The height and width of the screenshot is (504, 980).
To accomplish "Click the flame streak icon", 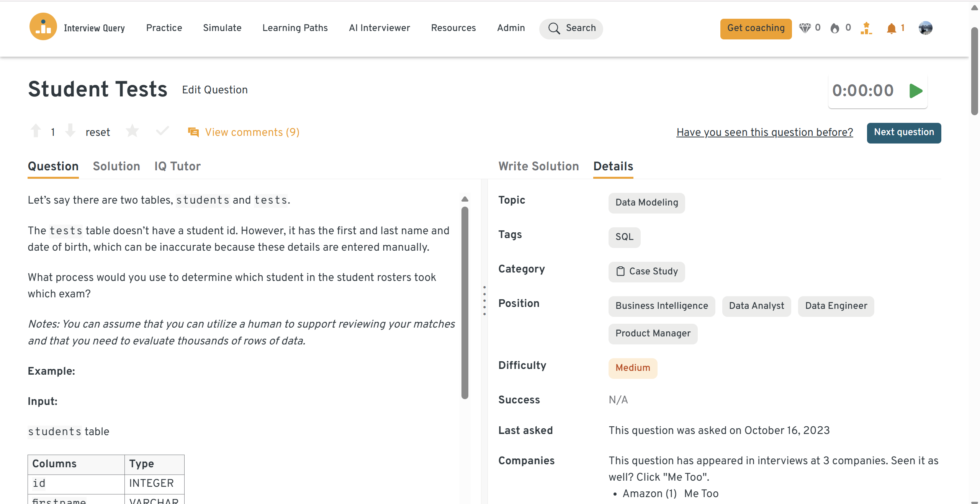I will point(835,28).
